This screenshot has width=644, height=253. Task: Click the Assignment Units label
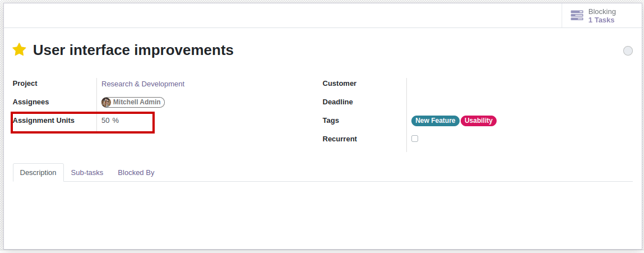pyautogui.click(x=44, y=121)
